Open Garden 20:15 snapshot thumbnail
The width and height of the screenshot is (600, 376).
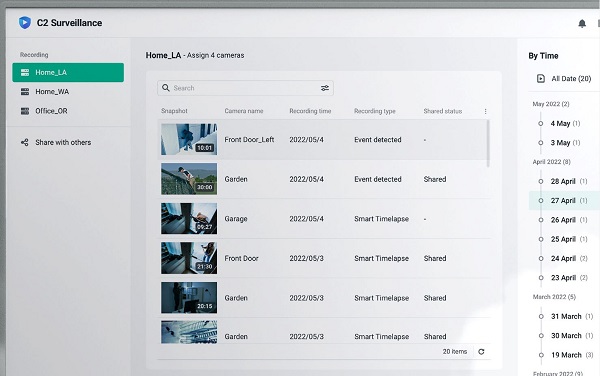[x=189, y=298]
